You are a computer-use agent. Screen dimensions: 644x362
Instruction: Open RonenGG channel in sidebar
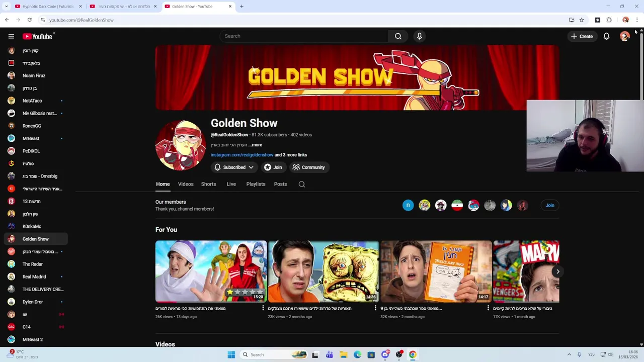(x=35, y=126)
